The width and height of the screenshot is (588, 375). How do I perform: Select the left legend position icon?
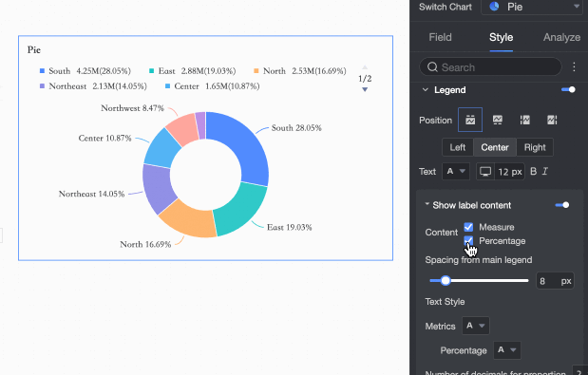524,120
